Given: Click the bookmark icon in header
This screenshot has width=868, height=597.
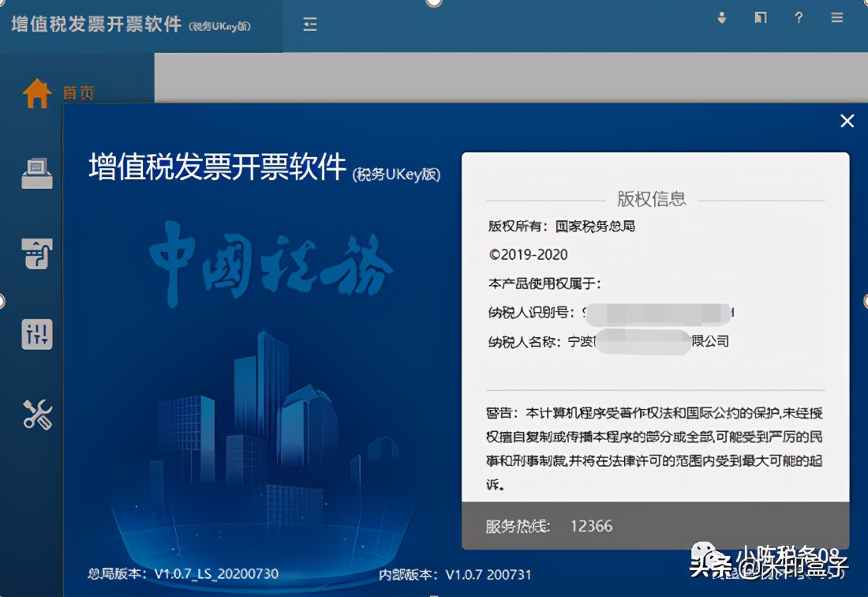Looking at the screenshot, I should point(761,17).
